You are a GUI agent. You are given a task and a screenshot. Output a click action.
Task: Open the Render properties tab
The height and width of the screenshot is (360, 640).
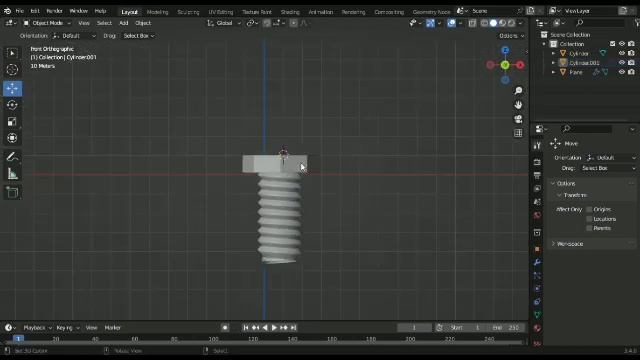(537, 162)
